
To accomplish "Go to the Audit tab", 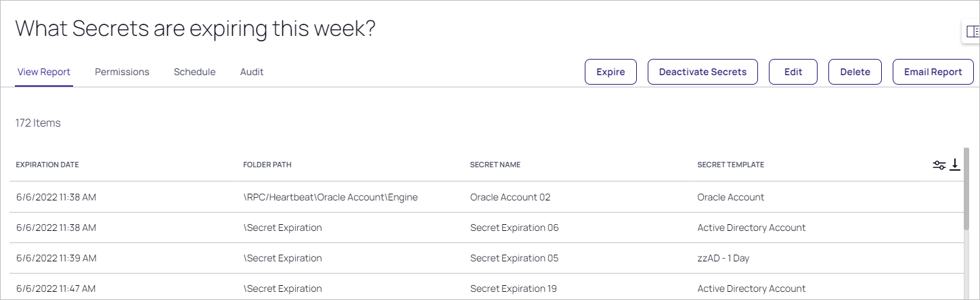I will (x=252, y=72).
